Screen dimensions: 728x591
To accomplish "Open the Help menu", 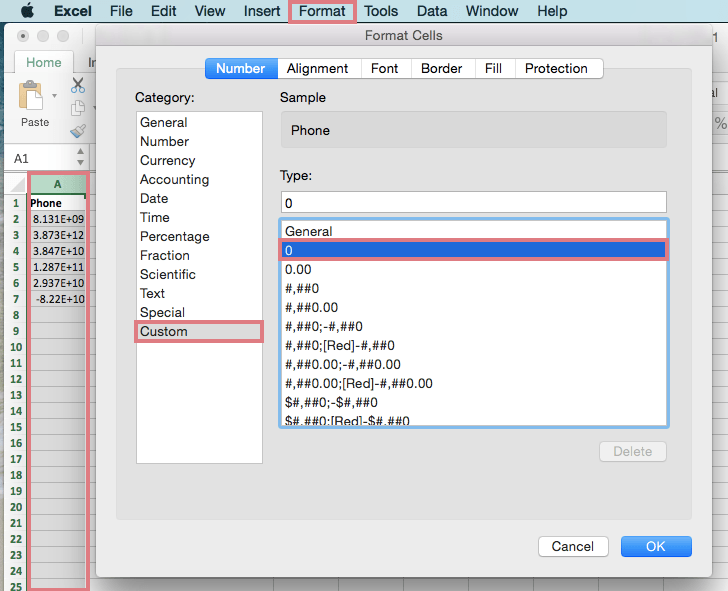I will pos(552,11).
